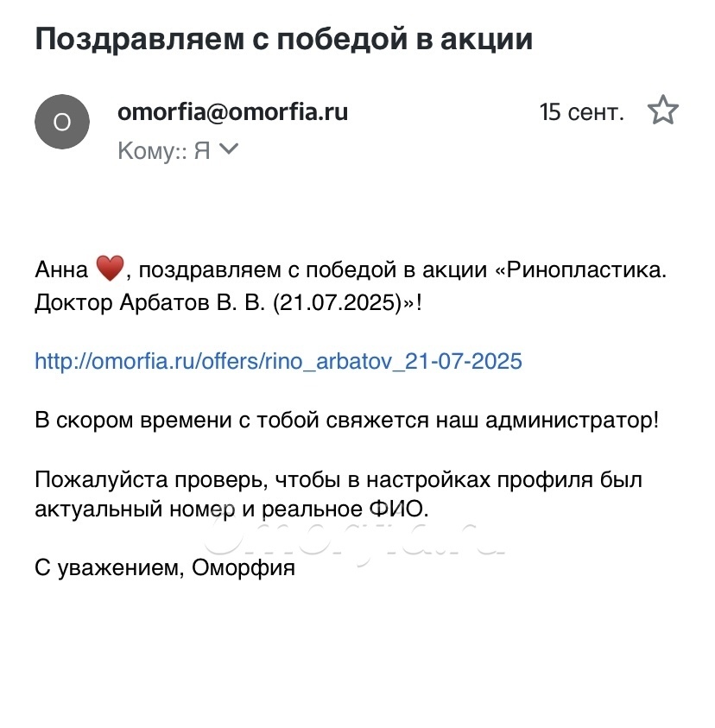Click the red heart emoji after Анна

[x=110, y=269]
